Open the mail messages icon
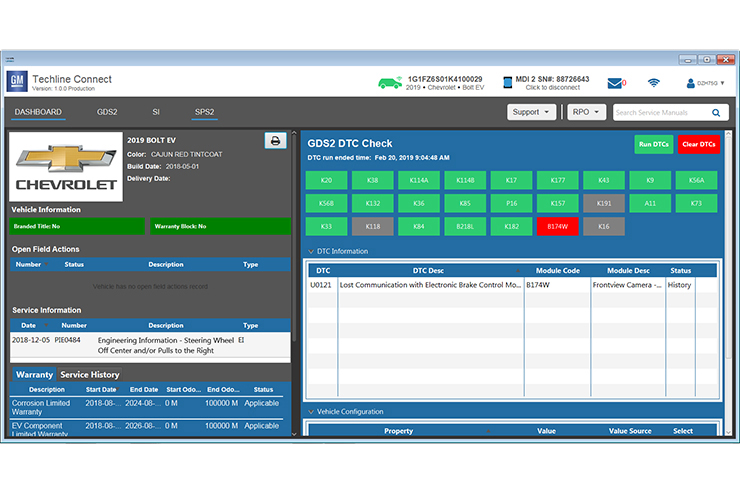Image resolution: width=740 pixels, height=493 pixels. pos(615,83)
